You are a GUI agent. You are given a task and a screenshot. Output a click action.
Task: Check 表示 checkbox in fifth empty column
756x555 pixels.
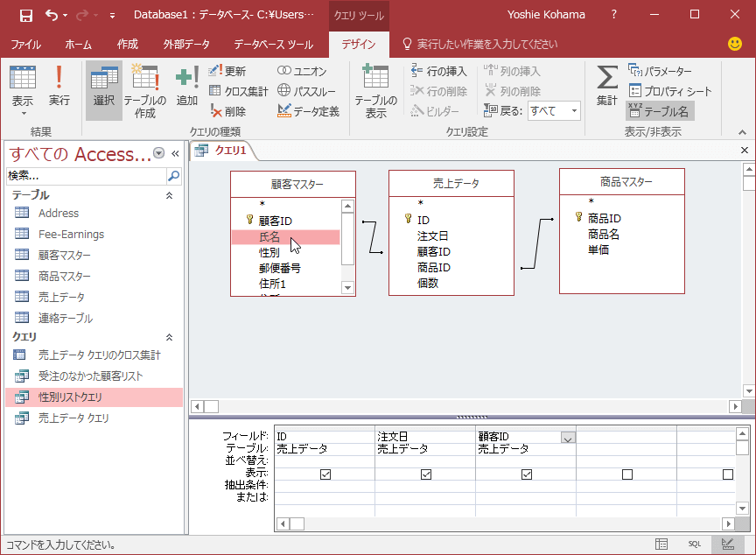click(x=728, y=474)
